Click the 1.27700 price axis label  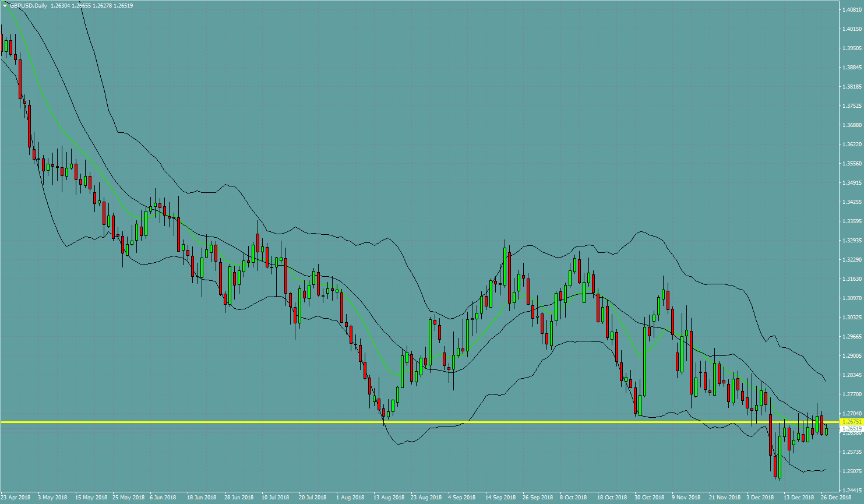pyautogui.click(x=851, y=394)
